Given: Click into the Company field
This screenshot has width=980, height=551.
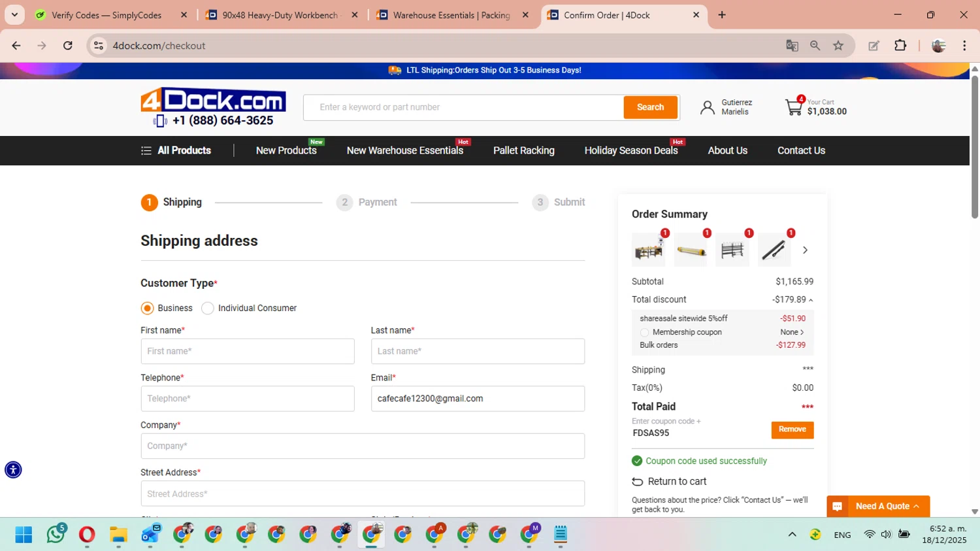Looking at the screenshot, I should 363,446.
